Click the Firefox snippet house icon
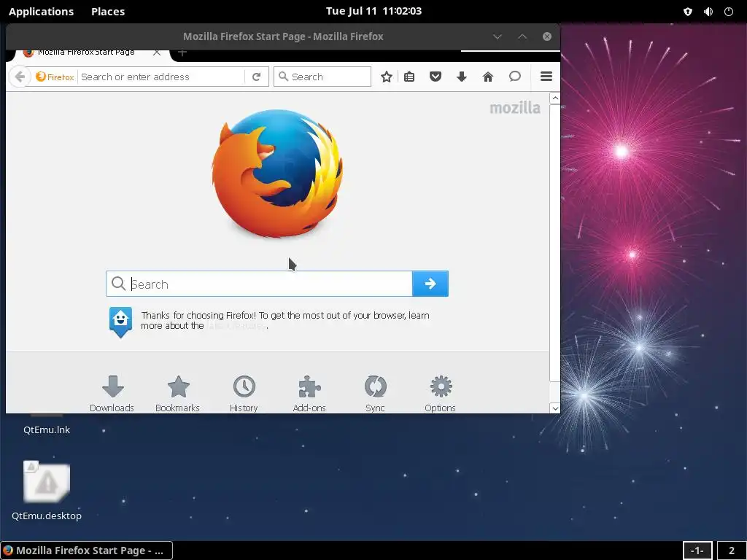The image size is (747, 560). click(120, 322)
